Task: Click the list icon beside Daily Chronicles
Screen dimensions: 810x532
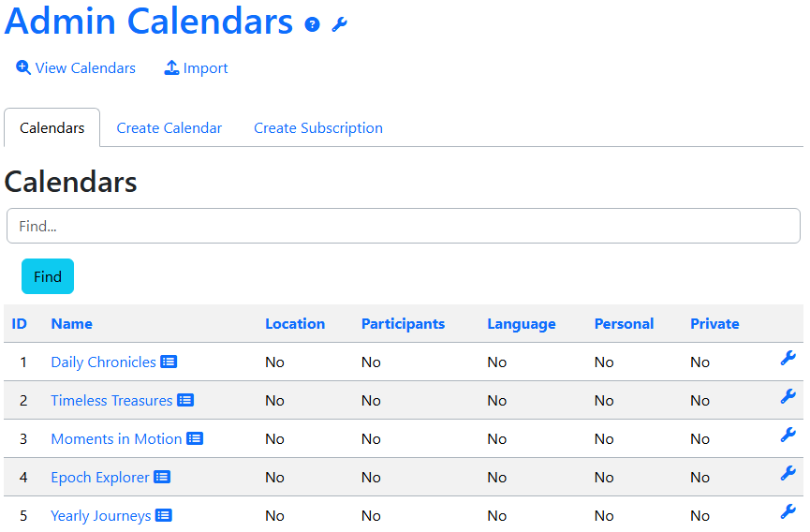Action: coord(169,362)
